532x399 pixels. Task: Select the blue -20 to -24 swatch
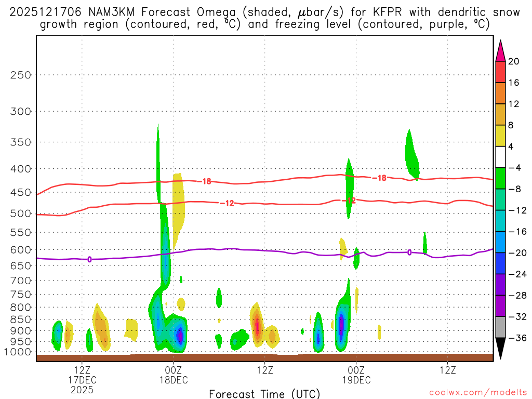(x=500, y=263)
